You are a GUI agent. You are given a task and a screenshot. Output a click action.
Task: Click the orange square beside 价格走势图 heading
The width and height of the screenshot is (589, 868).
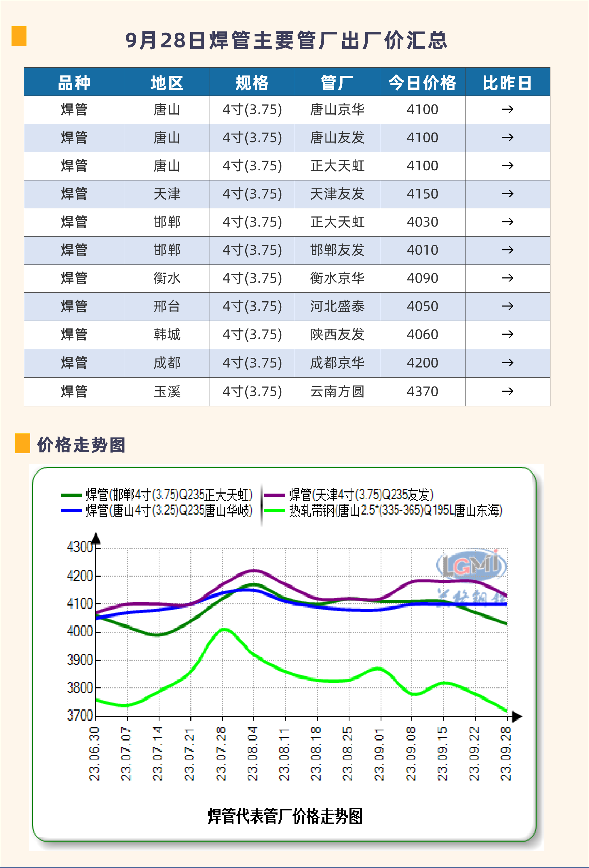pyautogui.click(x=22, y=443)
